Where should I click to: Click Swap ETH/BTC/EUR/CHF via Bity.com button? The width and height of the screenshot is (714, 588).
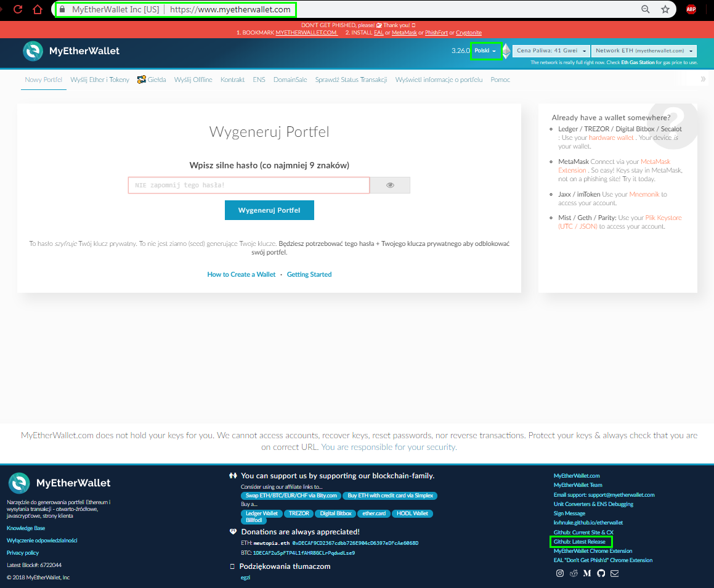tap(291, 496)
